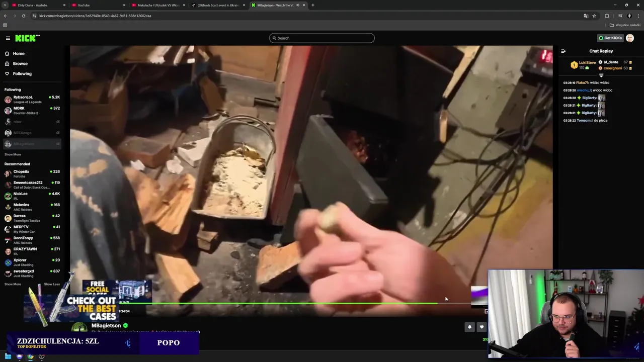
Task: Click into the Kick Search field
Action: (322, 38)
